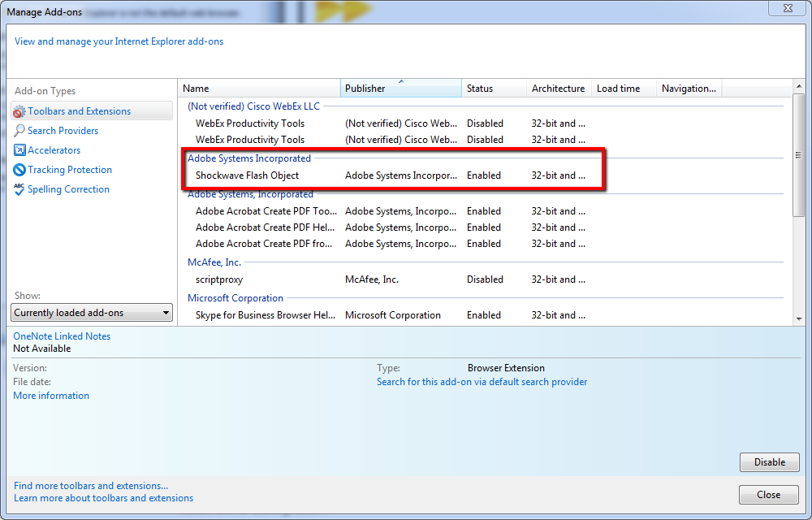
Task: Click the Navigation column header
Action: (x=689, y=89)
